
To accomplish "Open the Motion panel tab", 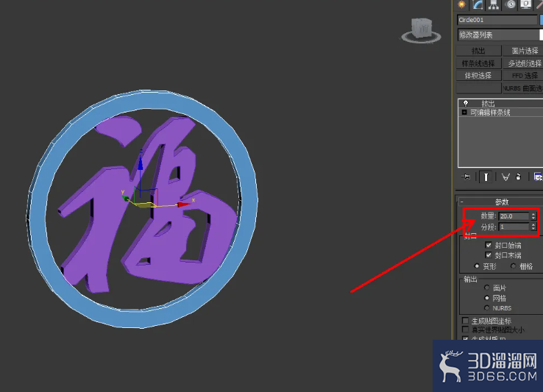I will 511,4.
